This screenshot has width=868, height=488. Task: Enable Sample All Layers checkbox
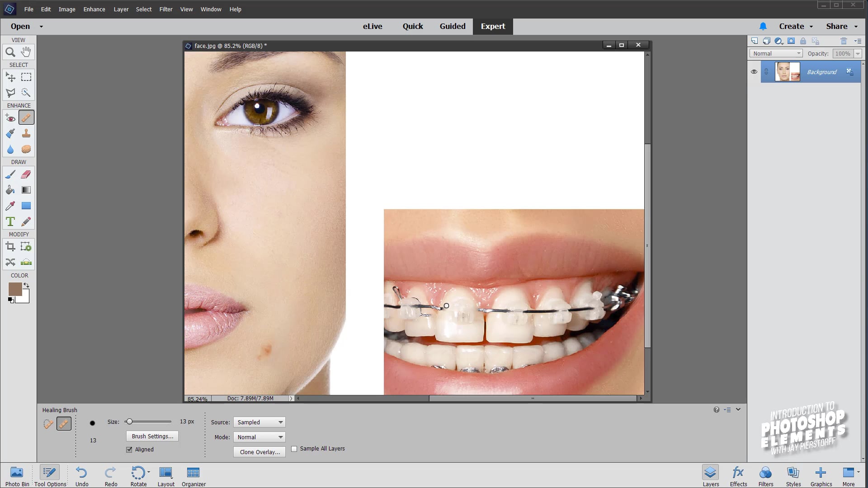click(x=294, y=449)
